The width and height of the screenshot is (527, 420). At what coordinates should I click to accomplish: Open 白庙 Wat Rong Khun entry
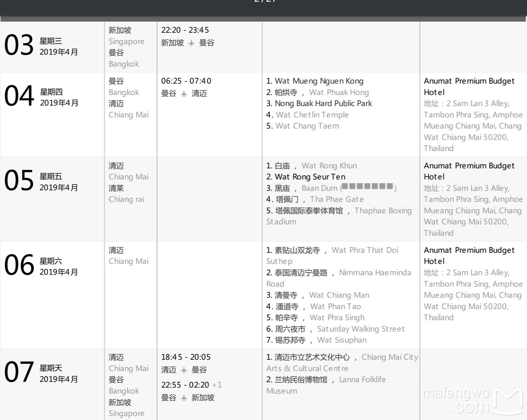click(x=312, y=166)
